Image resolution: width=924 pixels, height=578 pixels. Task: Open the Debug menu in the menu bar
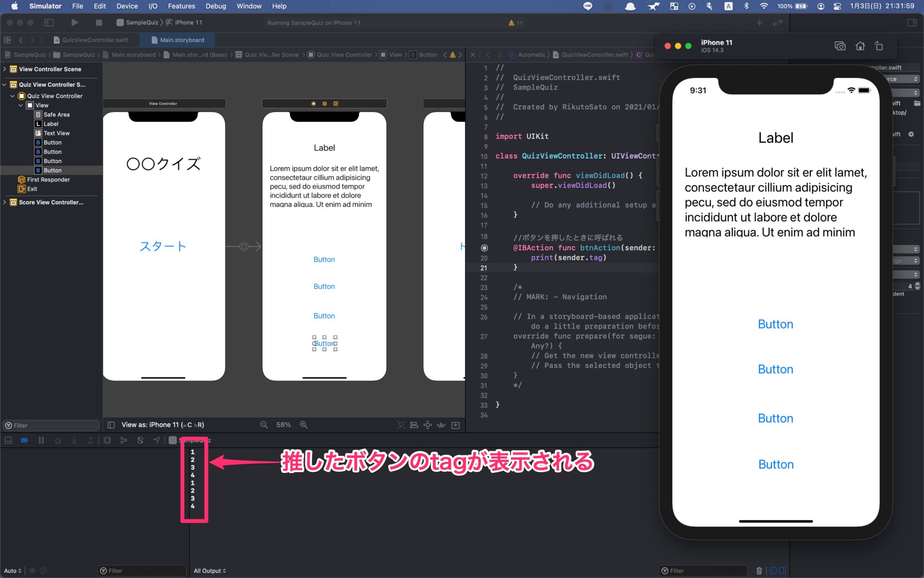pyautogui.click(x=216, y=6)
